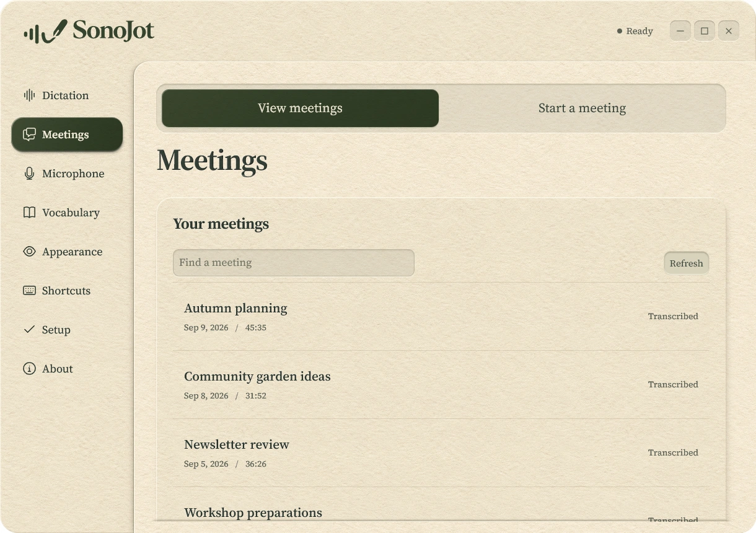
Task: Open the Setup page
Action: tap(67, 330)
